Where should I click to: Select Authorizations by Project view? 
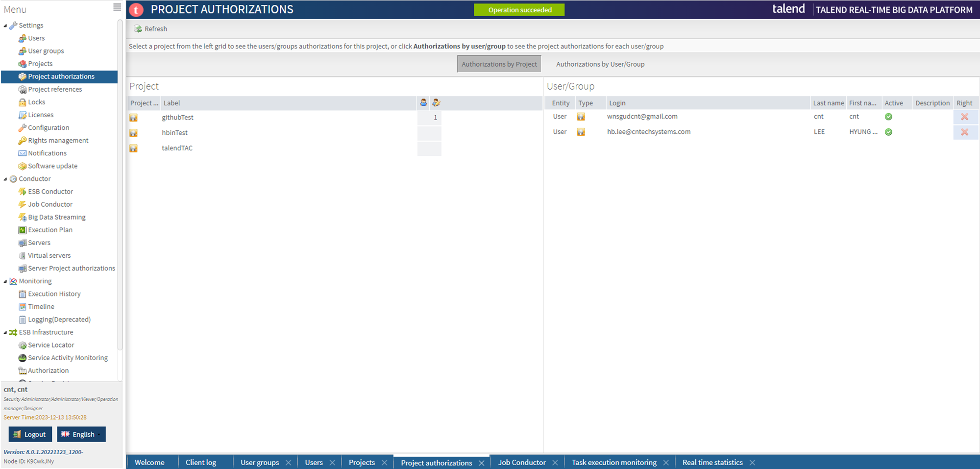tap(499, 64)
